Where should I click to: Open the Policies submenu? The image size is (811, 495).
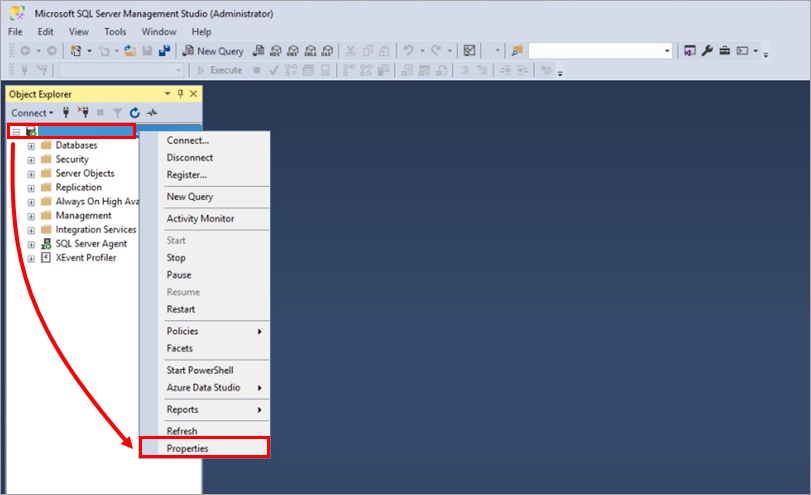pos(205,331)
